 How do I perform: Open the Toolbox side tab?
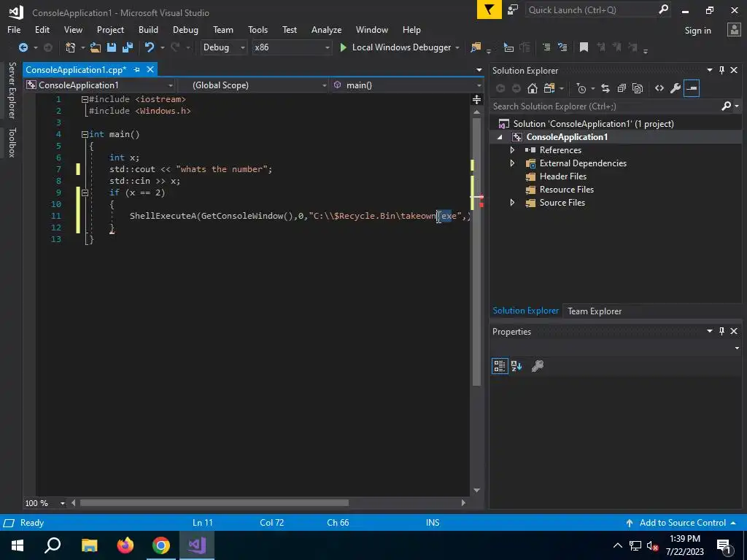pos(12,142)
